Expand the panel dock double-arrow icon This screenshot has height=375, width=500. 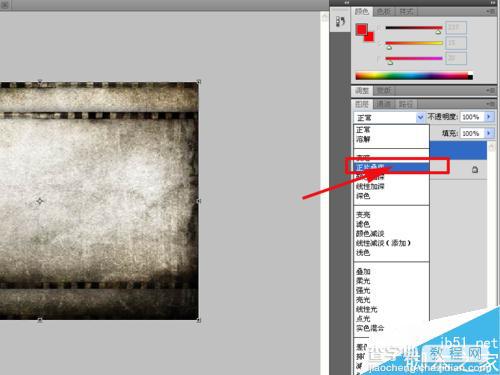347,3
